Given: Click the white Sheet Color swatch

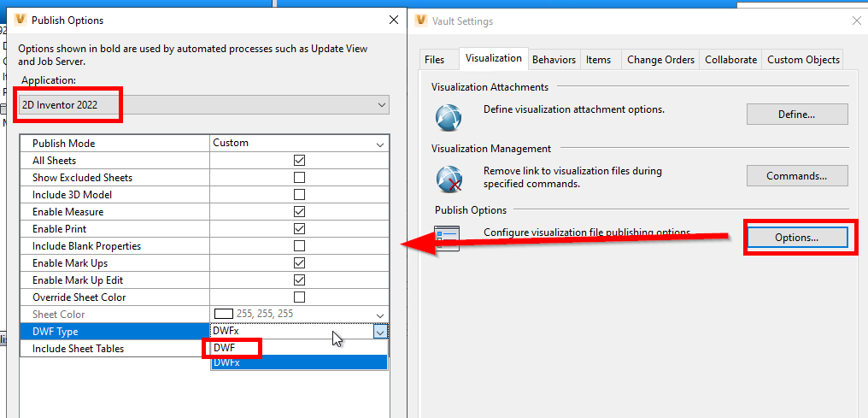Looking at the screenshot, I should (223, 314).
